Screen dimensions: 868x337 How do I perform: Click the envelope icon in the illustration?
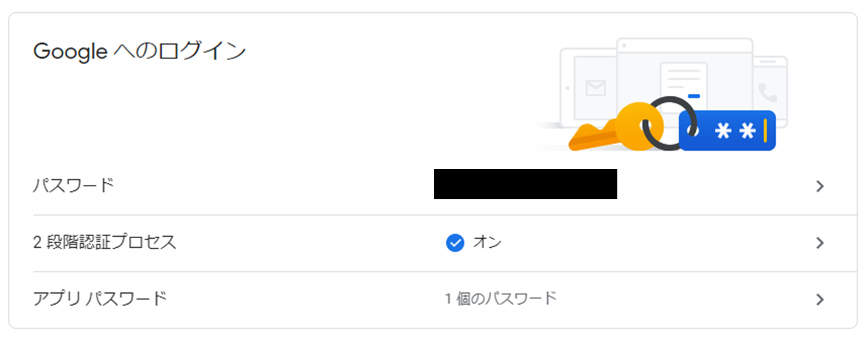[596, 88]
